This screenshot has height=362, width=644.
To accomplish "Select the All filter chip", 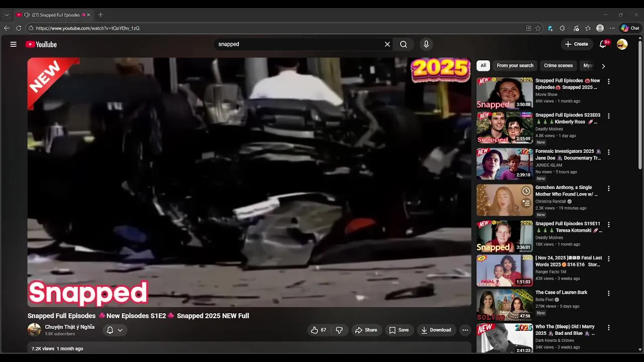I will (x=483, y=65).
